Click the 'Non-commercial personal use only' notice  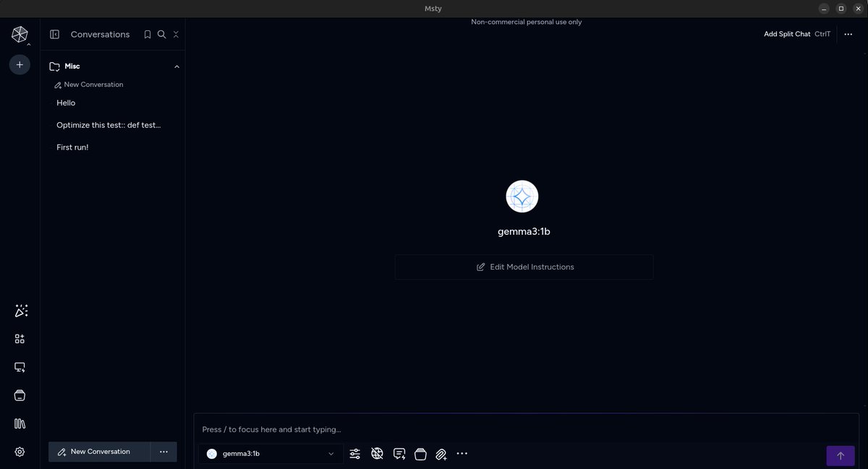[527, 22]
